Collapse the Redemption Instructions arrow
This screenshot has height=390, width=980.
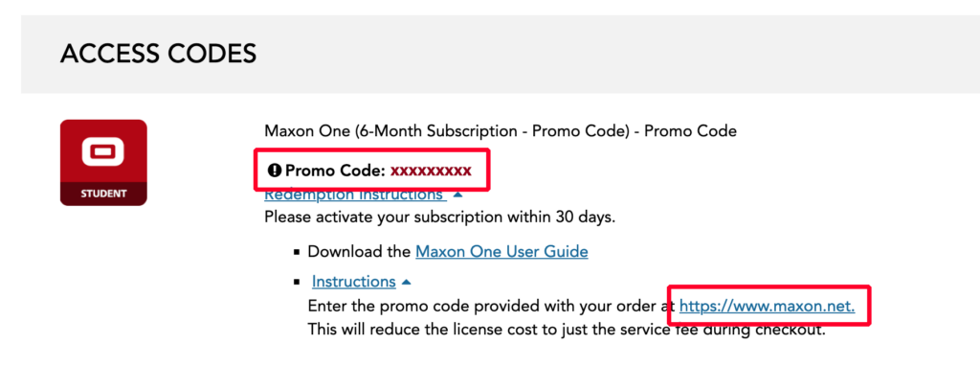457,195
